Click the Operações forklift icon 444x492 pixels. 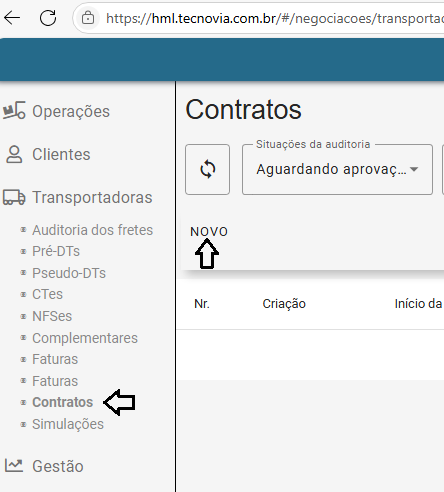(14, 111)
